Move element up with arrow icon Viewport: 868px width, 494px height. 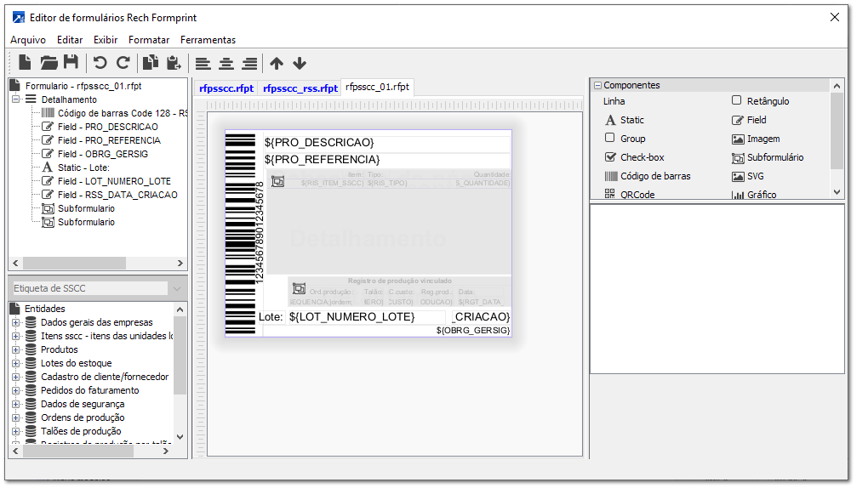(x=277, y=63)
